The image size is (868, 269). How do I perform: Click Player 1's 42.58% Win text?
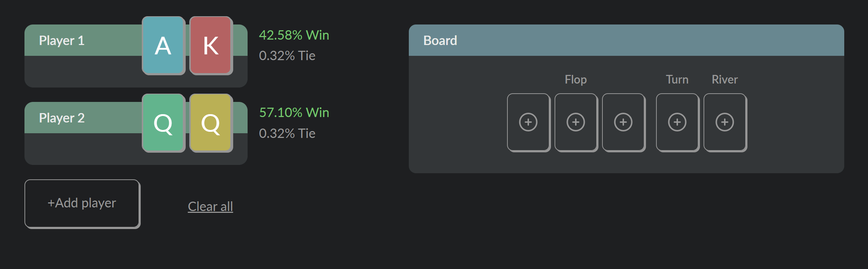pos(294,35)
